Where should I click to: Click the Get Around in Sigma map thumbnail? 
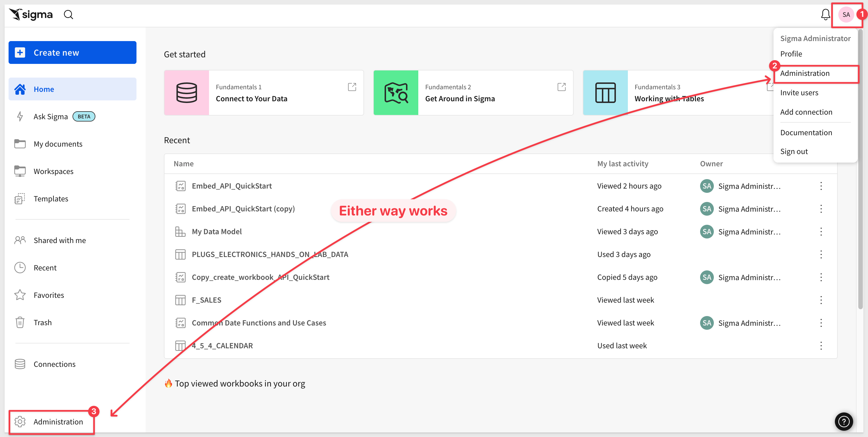[x=396, y=93]
